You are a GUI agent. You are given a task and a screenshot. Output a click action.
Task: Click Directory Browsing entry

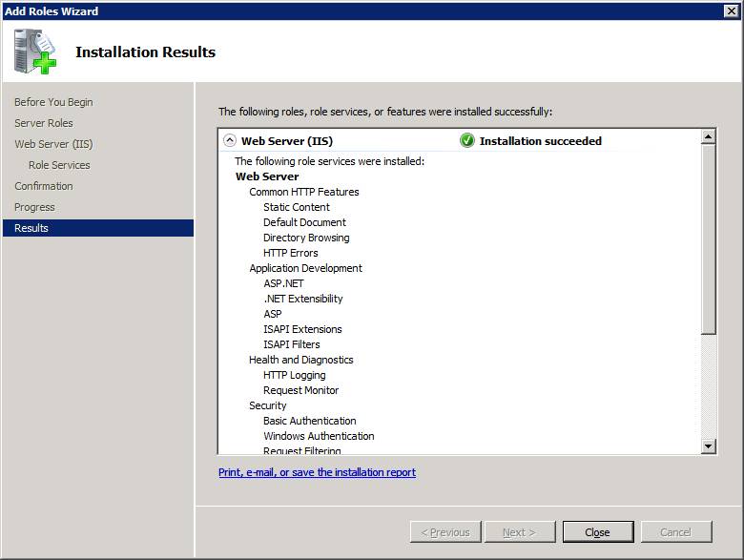coord(306,238)
